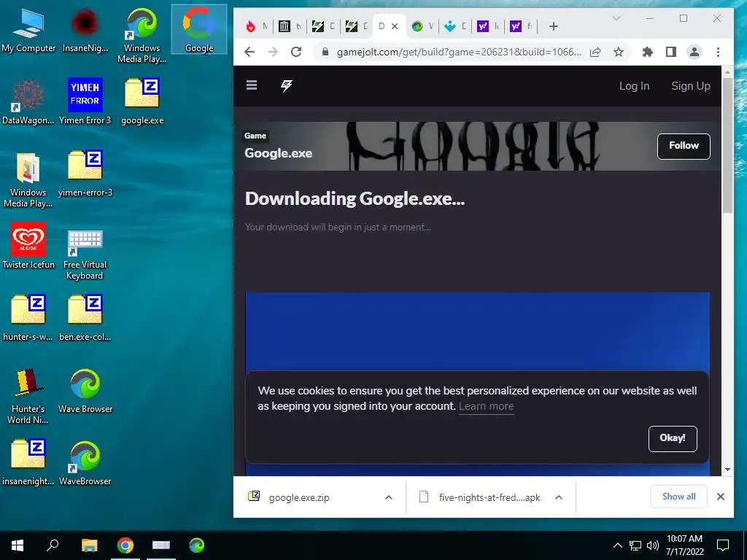747x560 pixels.
Task: Switch to the first flame-icon tab
Action: (x=258, y=26)
